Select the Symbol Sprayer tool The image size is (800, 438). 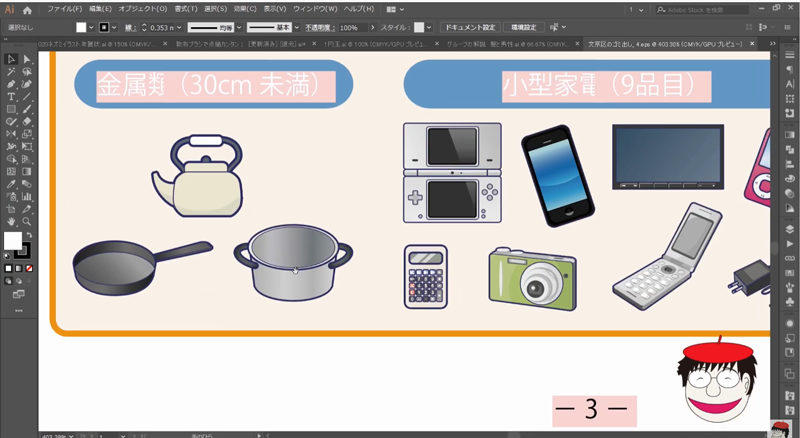(x=11, y=197)
